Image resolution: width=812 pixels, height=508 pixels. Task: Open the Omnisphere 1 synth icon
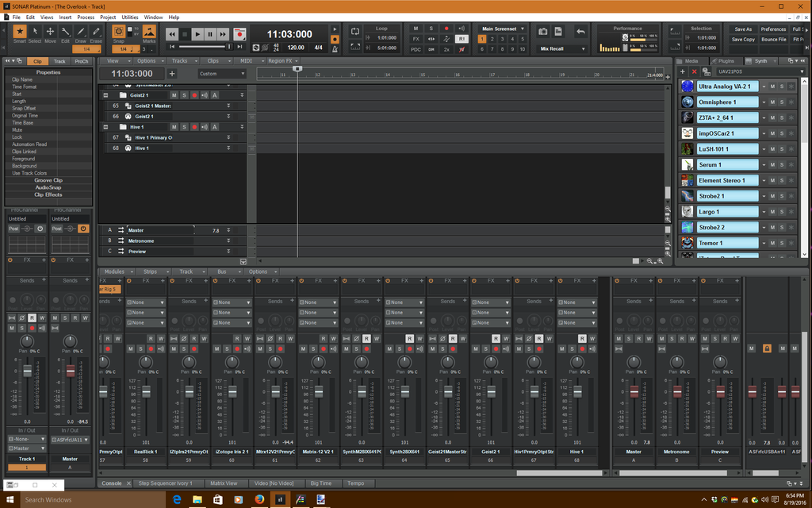(x=688, y=102)
